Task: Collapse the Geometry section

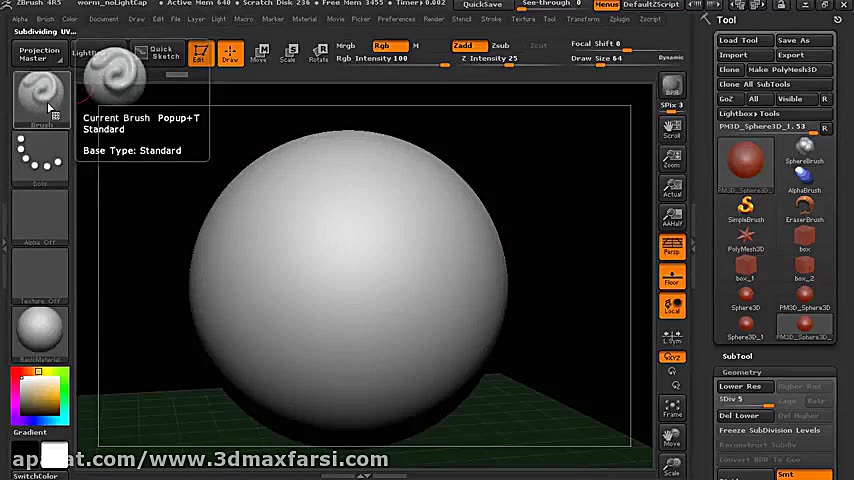Action: click(x=742, y=372)
